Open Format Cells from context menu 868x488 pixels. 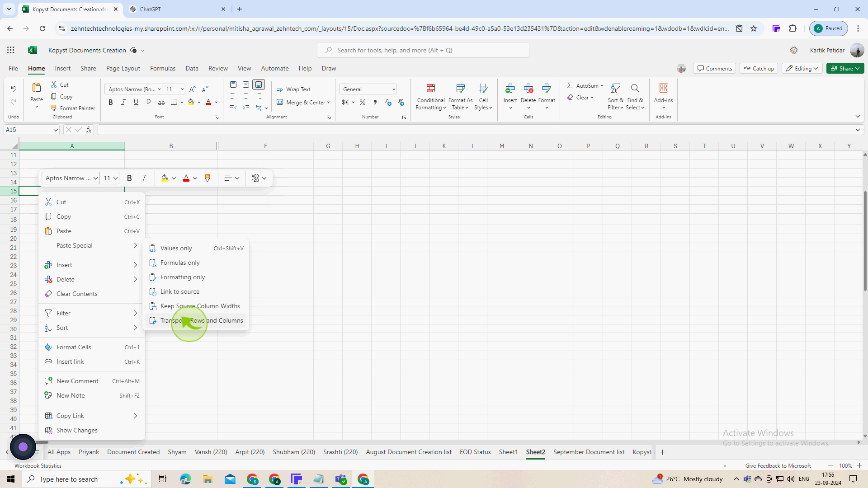coord(92,347)
